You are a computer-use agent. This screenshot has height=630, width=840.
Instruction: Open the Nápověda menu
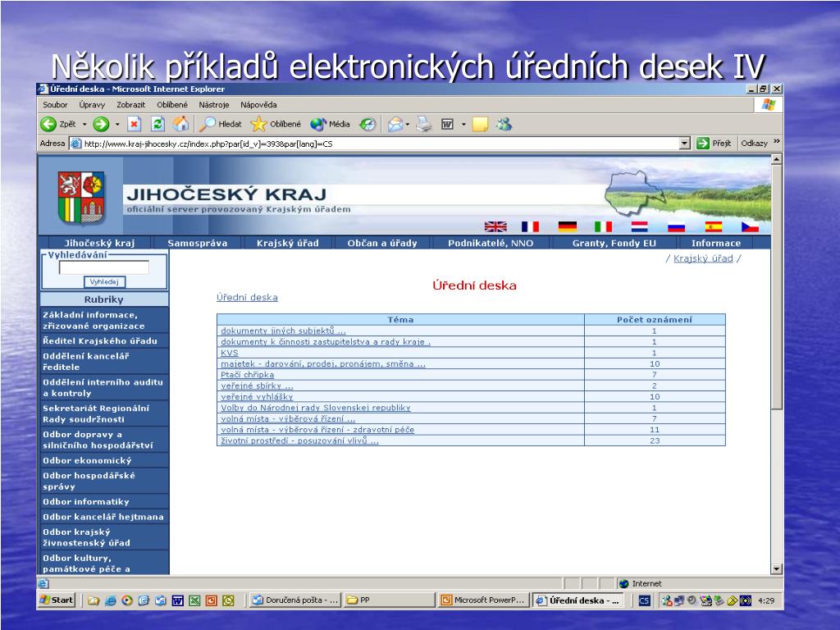pyautogui.click(x=258, y=105)
